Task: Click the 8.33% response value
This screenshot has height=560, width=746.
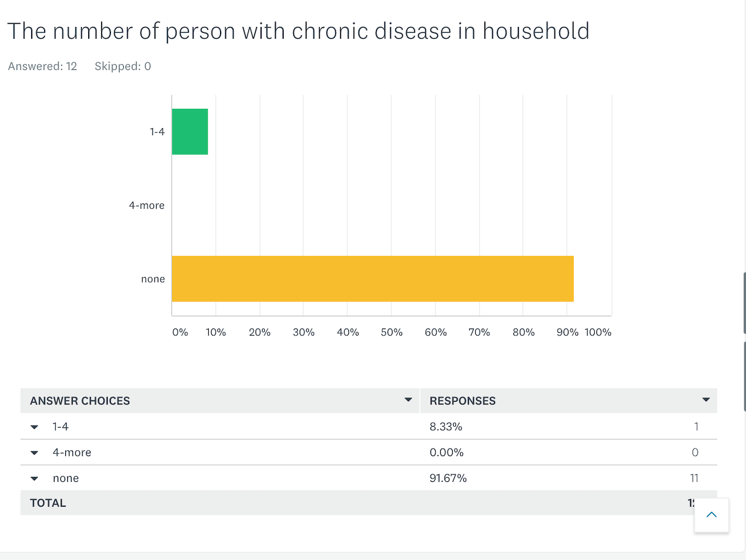Action: point(446,427)
